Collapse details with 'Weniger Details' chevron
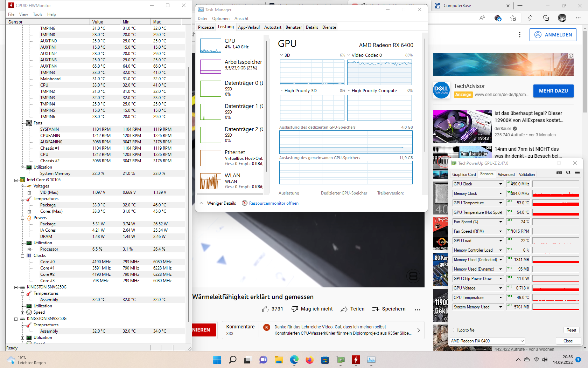588x368 pixels. coord(202,203)
